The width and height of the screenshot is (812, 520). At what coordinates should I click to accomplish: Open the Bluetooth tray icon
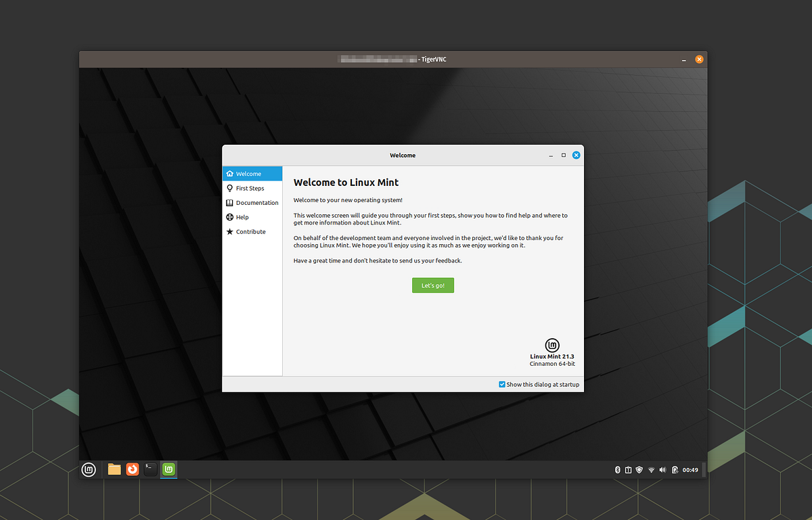(617, 469)
